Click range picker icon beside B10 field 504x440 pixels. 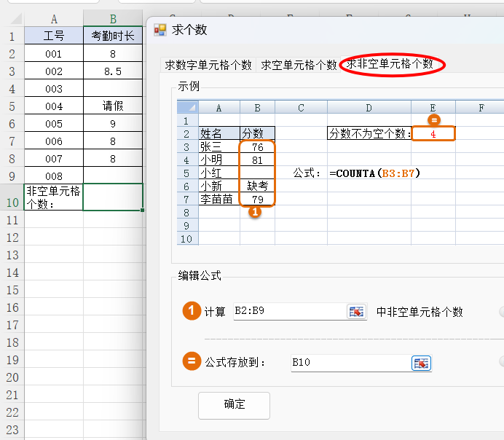click(422, 363)
